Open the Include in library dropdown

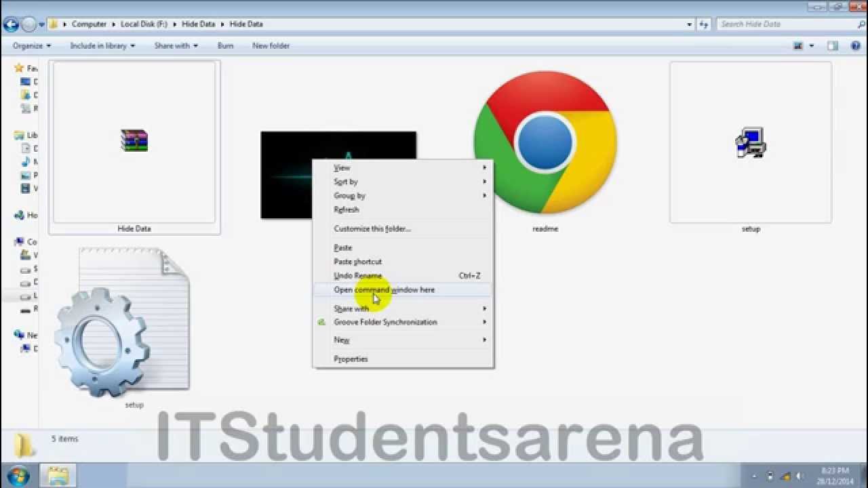[x=102, y=46]
